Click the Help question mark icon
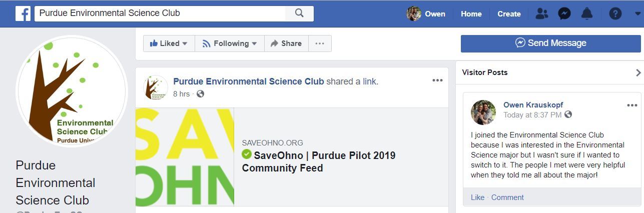 615,13
